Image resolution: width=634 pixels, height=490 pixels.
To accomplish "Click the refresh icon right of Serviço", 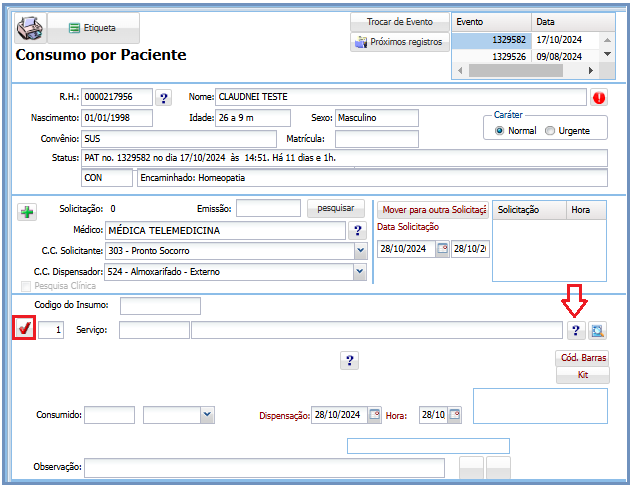I will tap(597, 331).
